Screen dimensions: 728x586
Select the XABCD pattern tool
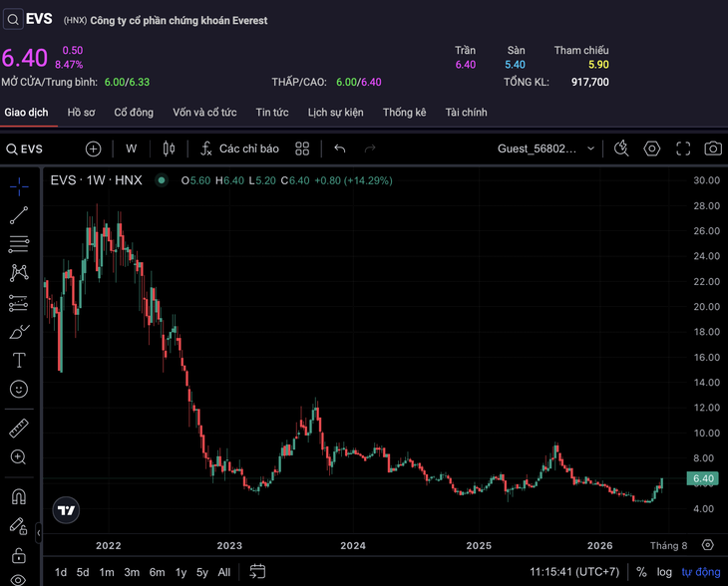(x=19, y=273)
